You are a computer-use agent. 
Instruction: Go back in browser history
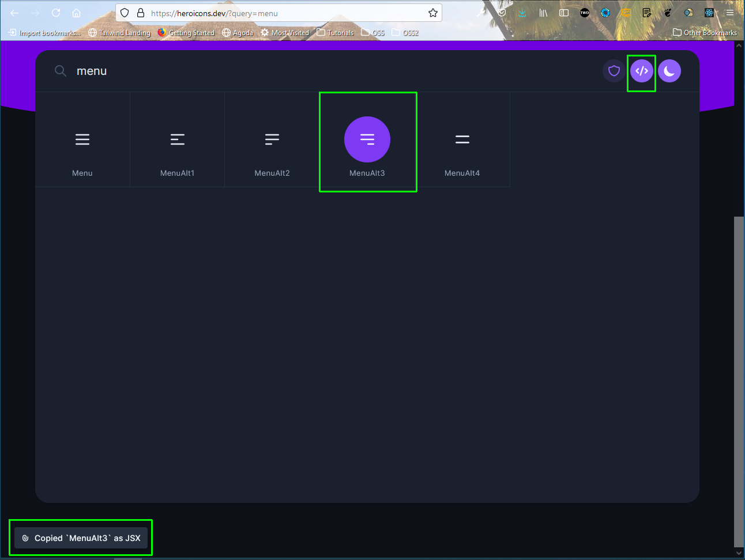(14, 13)
